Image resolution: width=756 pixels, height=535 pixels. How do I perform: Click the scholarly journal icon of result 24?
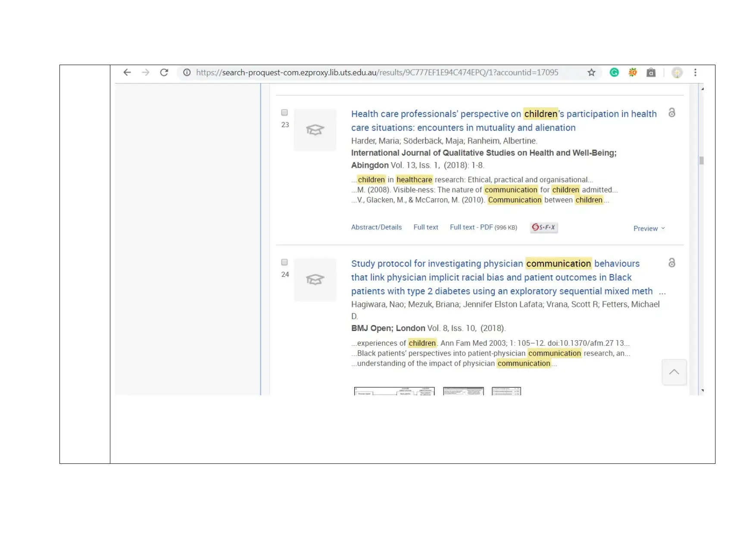coord(315,280)
